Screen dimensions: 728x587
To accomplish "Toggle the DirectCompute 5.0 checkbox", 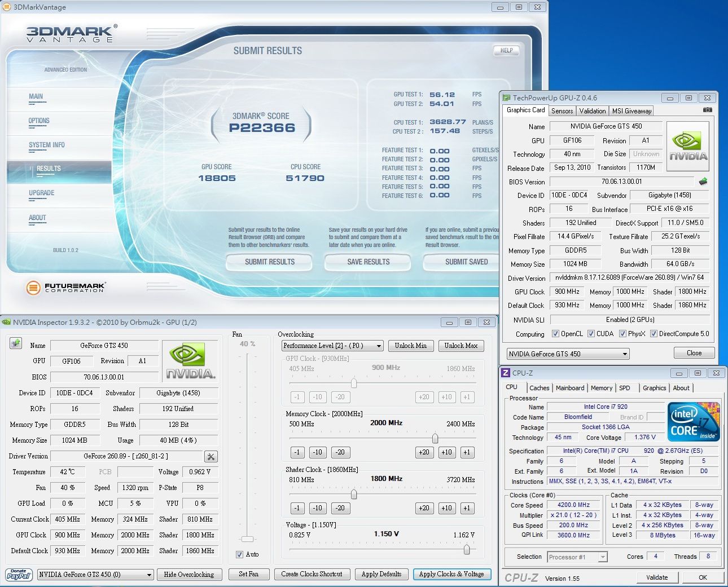I will (654, 334).
